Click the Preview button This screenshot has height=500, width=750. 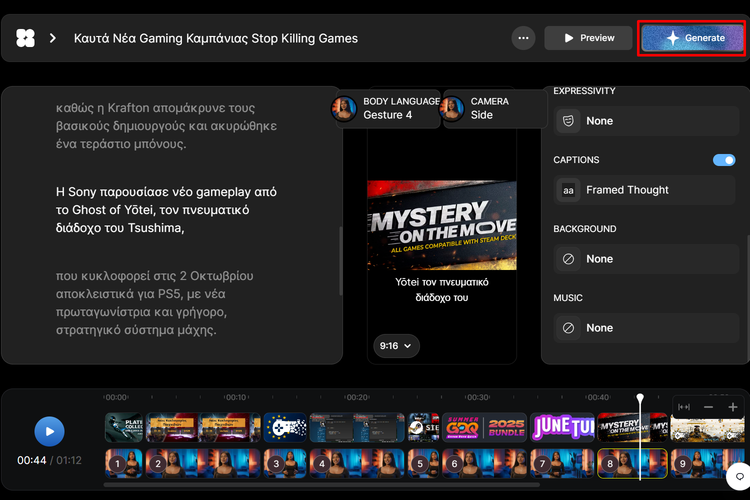tap(588, 38)
